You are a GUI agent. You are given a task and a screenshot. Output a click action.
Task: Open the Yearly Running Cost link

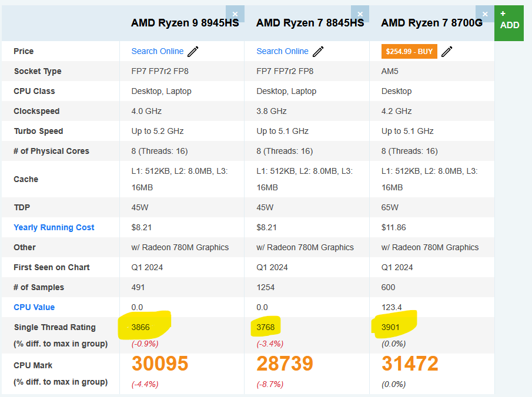tap(54, 227)
